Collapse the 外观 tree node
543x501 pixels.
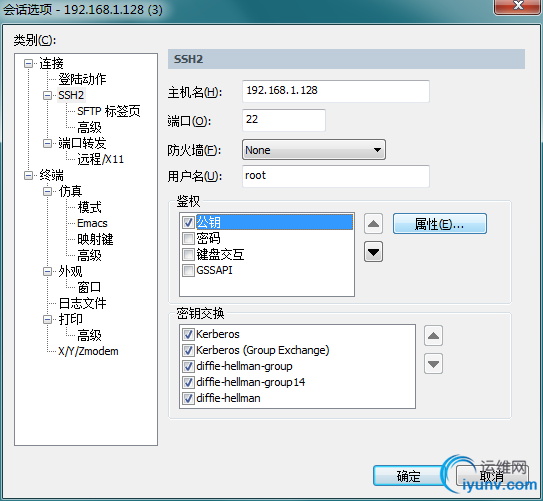[x=47, y=271]
